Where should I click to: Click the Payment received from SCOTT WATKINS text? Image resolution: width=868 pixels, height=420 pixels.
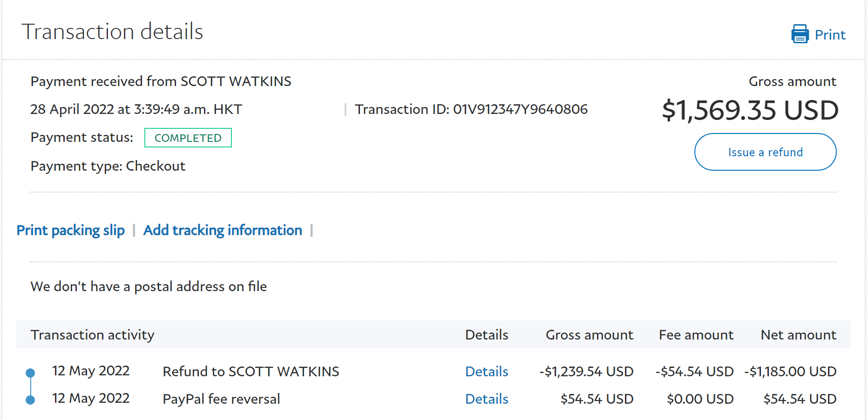click(161, 81)
